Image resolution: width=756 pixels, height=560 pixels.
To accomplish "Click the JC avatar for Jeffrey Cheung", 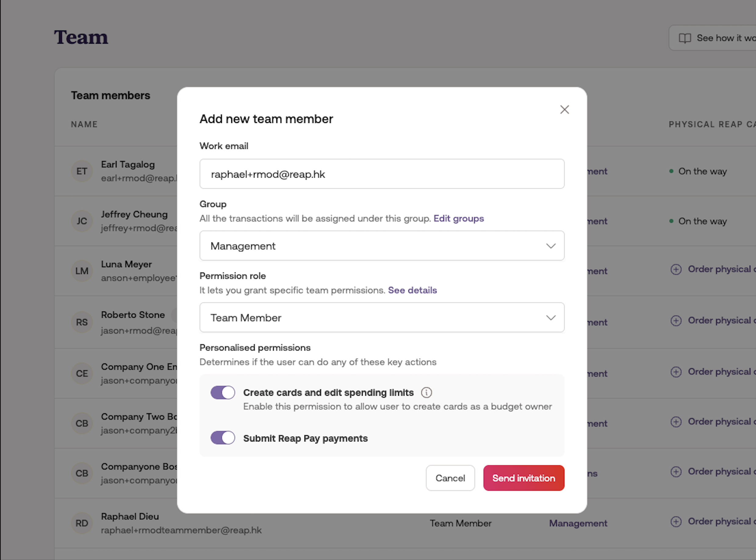I will [x=82, y=221].
